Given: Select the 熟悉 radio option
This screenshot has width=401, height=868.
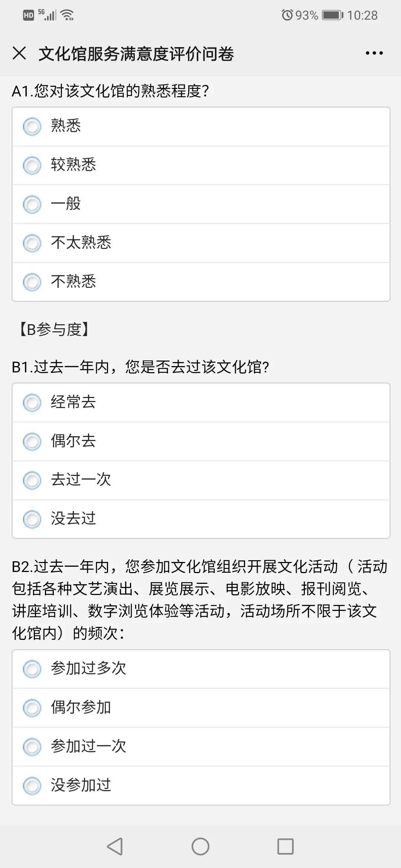Looking at the screenshot, I should point(32,126).
